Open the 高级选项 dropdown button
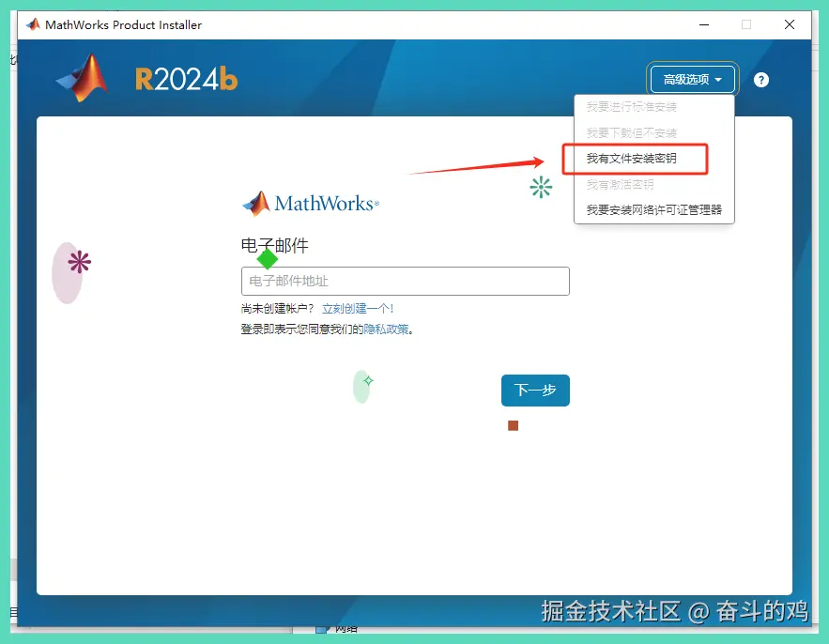The image size is (829, 644). [692, 79]
